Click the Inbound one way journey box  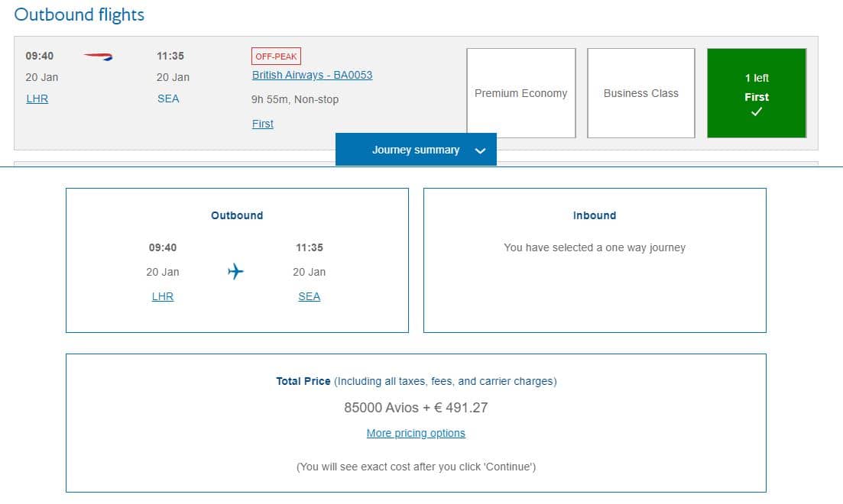tap(595, 260)
